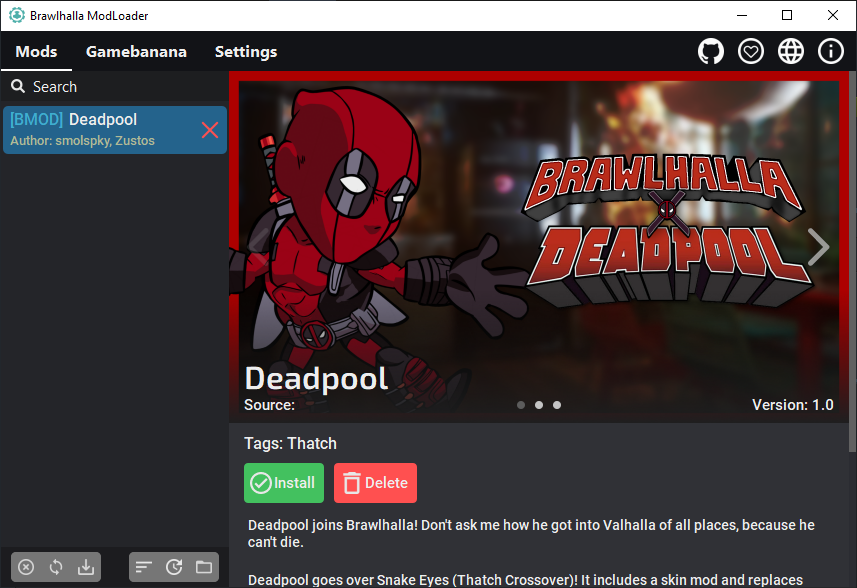Image resolution: width=857 pixels, height=588 pixels.
Task: Open the Settings tab
Action: (x=246, y=51)
